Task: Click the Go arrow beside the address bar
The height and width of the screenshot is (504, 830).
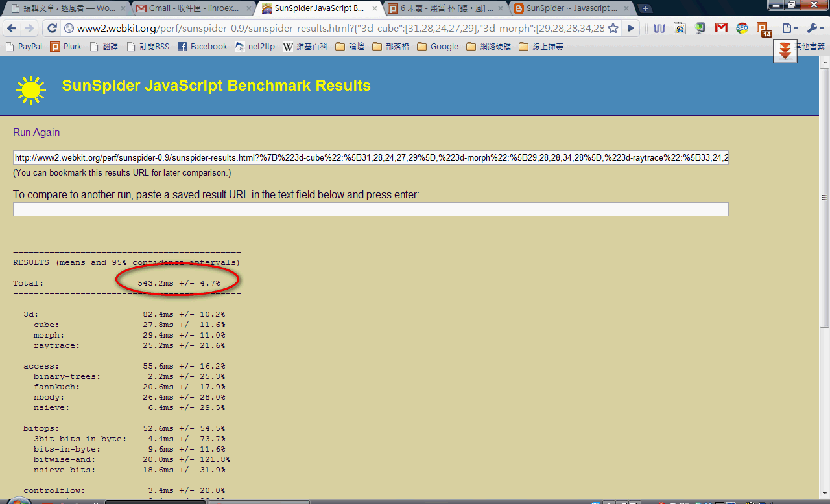Action: coord(631,29)
